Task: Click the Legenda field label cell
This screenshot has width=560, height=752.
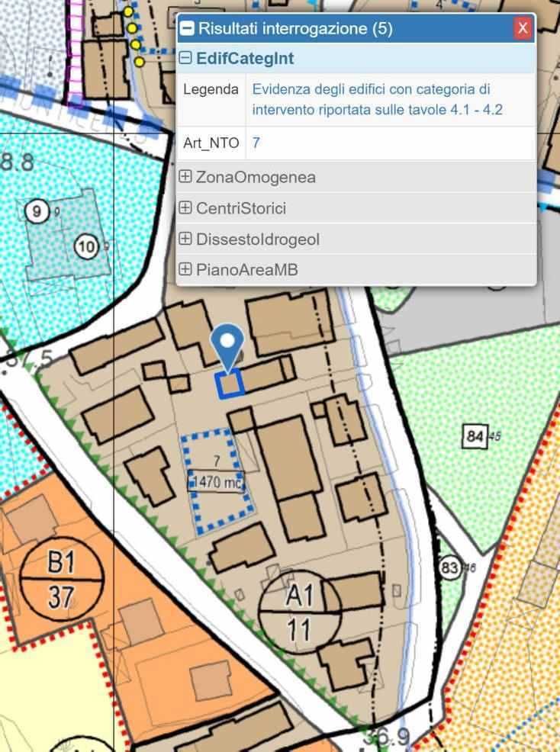Action: pyautogui.click(x=211, y=89)
